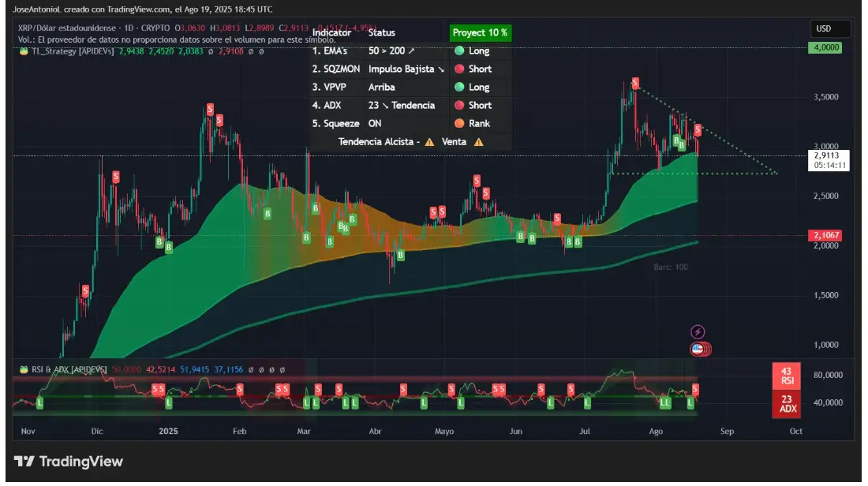Click the 1. EMA's indicator name
Viewport: 868px width, 486px height.
[x=330, y=51]
